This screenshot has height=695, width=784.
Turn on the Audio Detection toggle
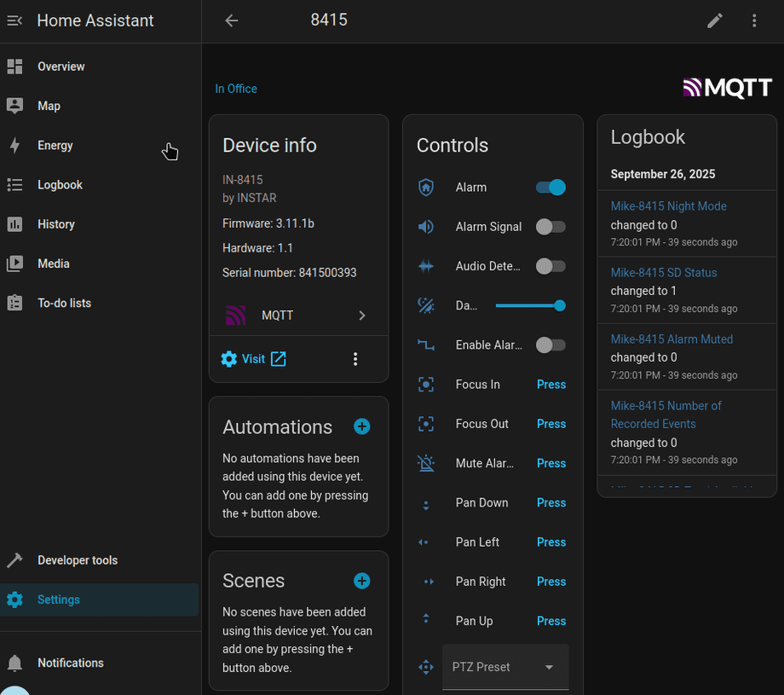click(551, 266)
